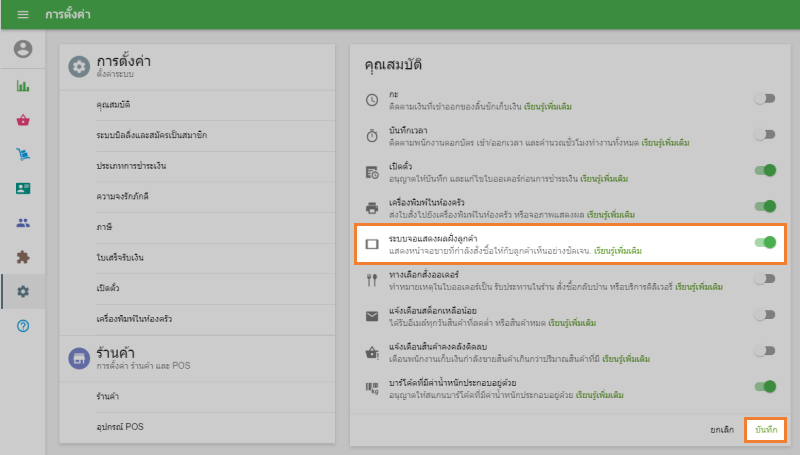Open the hamburger navigation menu
Screen dimensions: 800x455
[x=23, y=14]
